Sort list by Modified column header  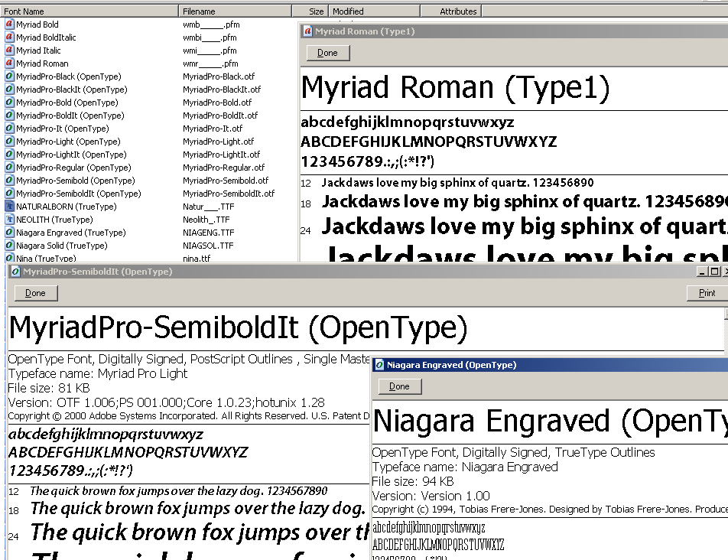click(374, 11)
